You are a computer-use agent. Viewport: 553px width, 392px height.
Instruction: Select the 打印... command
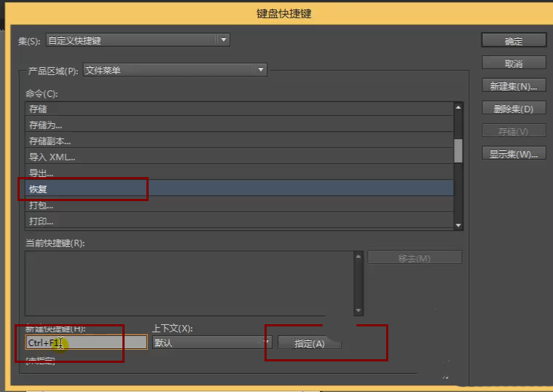click(238, 221)
